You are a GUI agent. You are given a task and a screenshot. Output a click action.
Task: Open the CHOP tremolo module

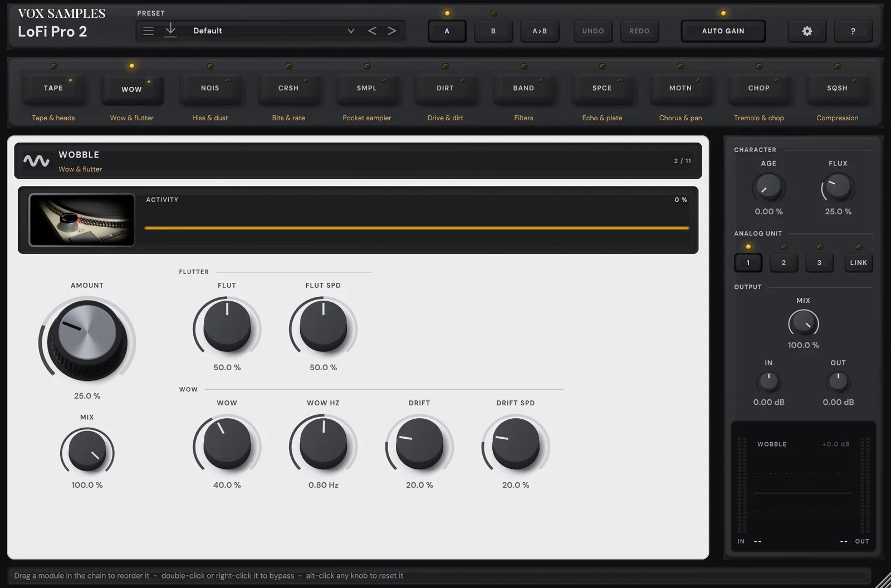759,88
